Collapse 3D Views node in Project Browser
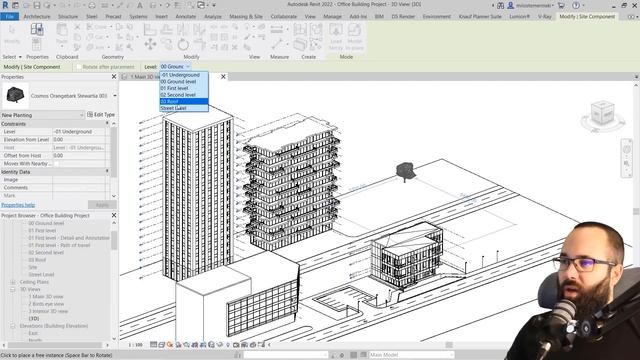This screenshot has height=360, width=640. click(x=13, y=289)
